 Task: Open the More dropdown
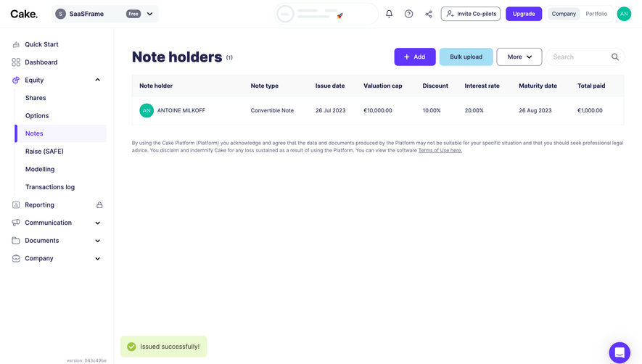[519, 57]
